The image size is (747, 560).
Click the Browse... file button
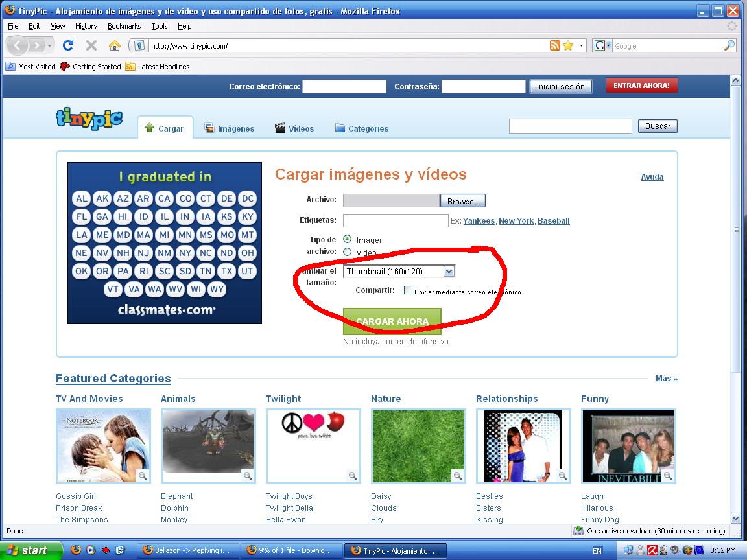click(x=462, y=201)
